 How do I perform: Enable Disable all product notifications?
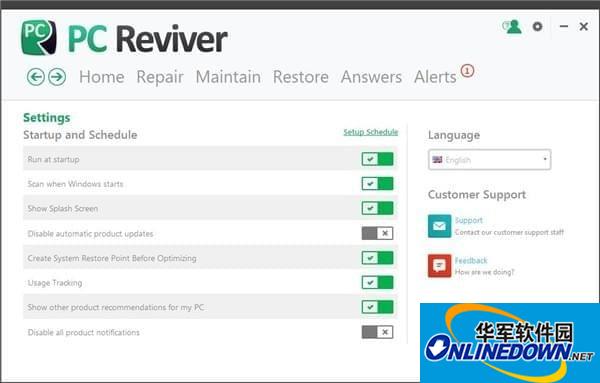pos(377,332)
